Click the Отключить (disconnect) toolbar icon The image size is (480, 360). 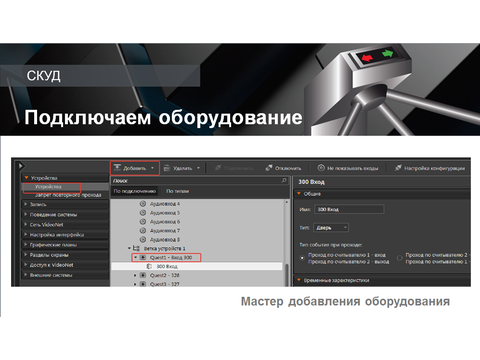point(269,168)
